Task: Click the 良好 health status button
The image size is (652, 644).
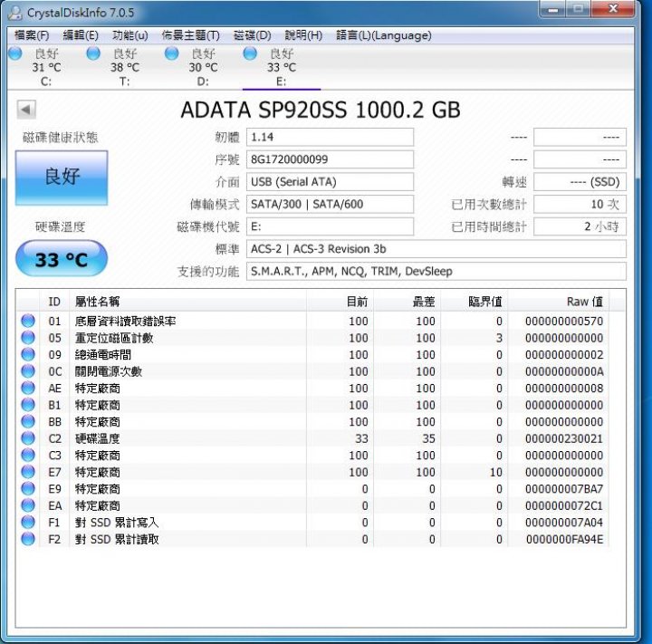Action: [x=62, y=178]
